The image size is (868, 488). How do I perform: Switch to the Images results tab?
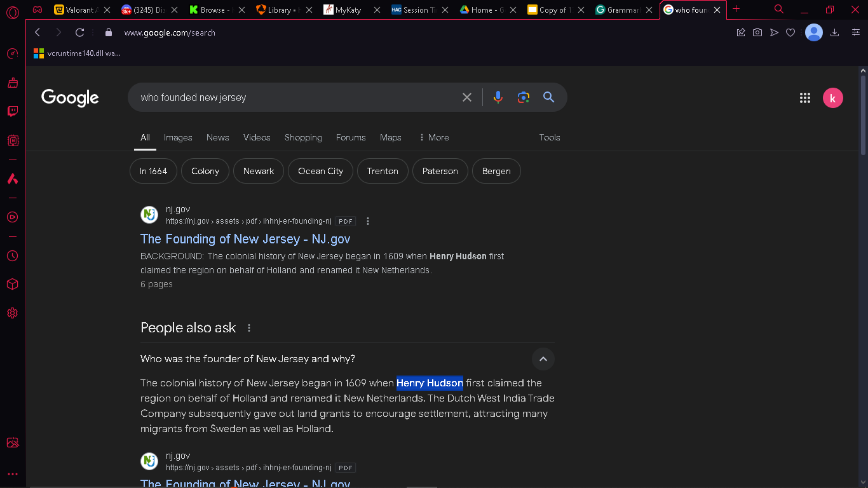[x=178, y=137]
